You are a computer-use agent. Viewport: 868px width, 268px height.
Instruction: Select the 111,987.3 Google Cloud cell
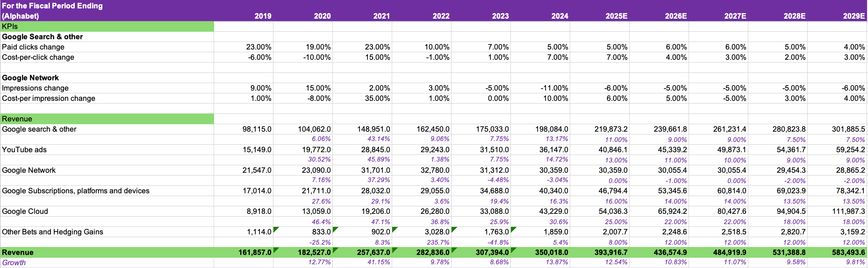point(848,212)
